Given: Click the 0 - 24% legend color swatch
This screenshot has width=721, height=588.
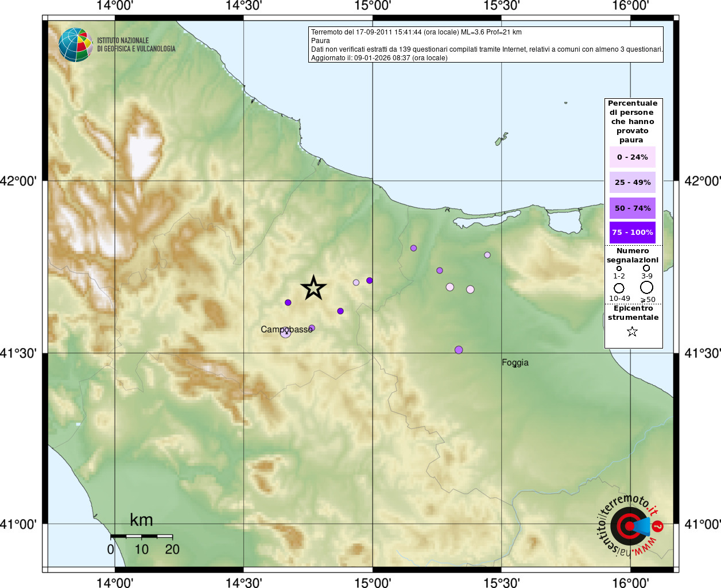Looking at the screenshot, I should (632, 157).
